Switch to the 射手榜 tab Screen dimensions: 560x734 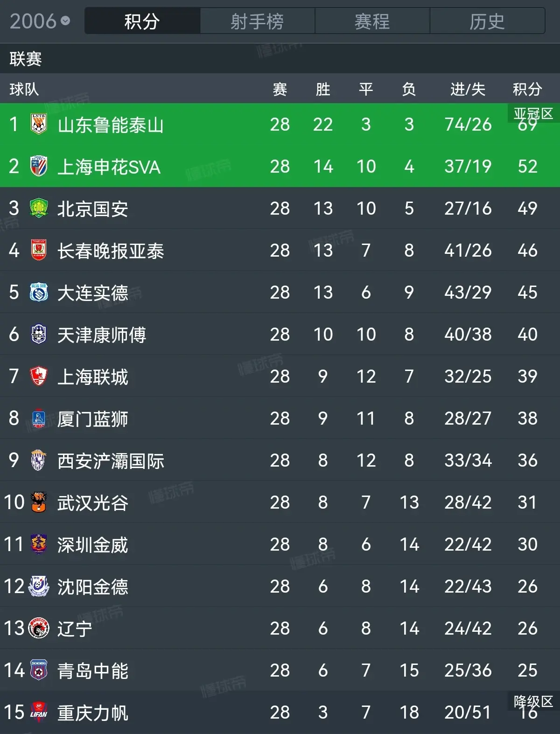(257, 21)
